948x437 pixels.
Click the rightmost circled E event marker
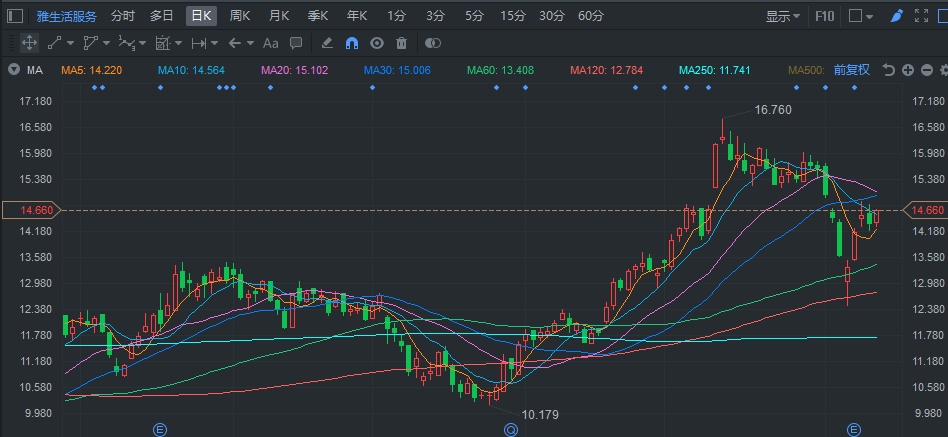point(854,430)
